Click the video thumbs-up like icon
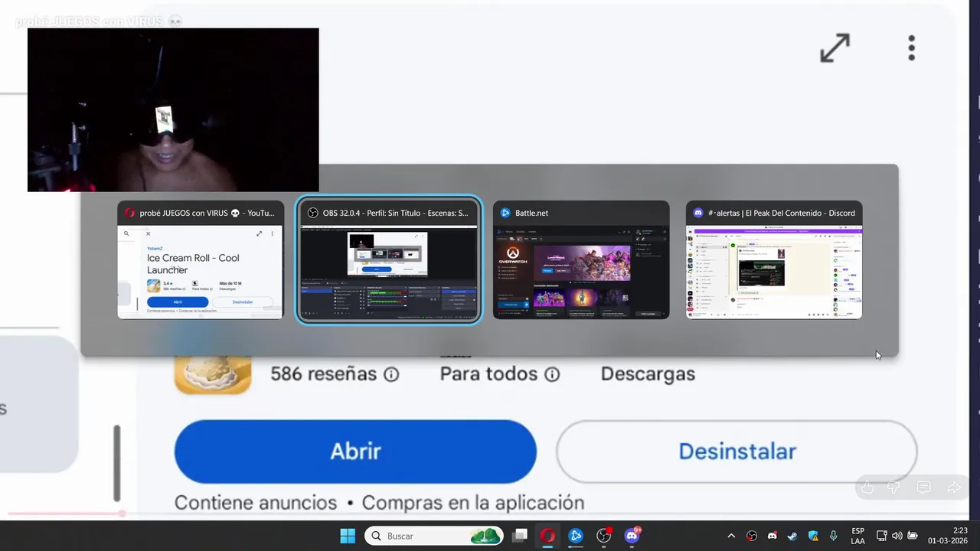 click(x=867, y=487)
